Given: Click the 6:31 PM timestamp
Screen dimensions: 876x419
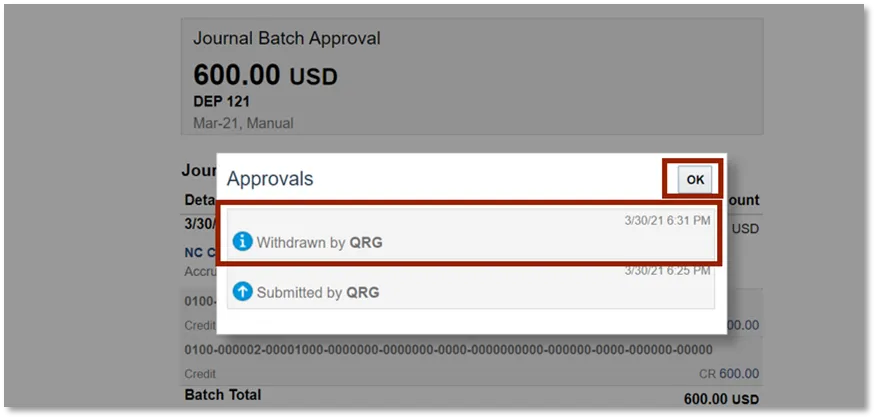Looking at the screenshot, I should (x=670, y=219).
